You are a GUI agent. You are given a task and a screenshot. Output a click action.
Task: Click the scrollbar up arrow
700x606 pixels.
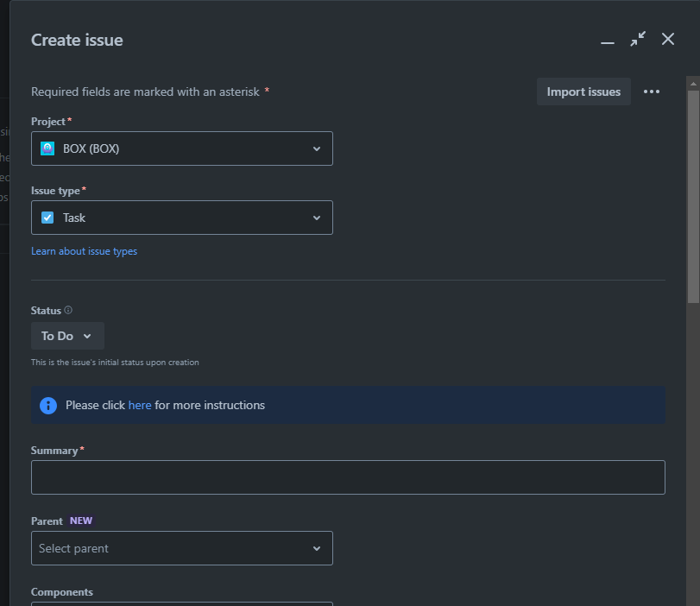[x=693, y=84]
